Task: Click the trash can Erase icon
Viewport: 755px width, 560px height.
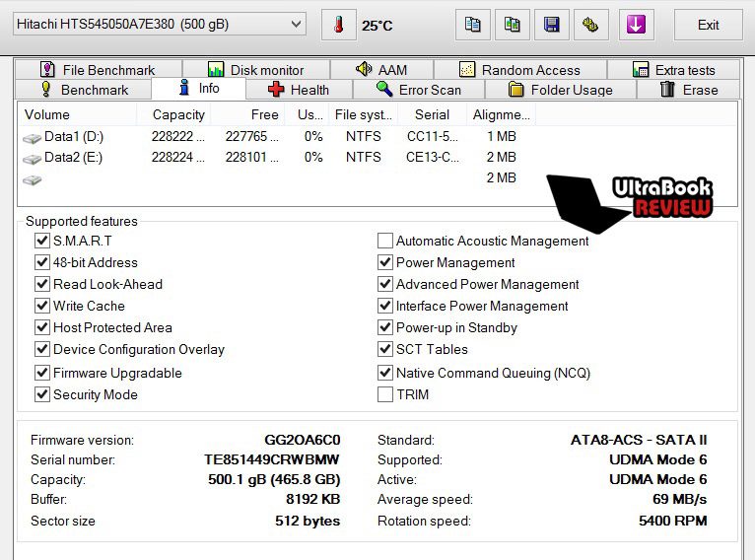Action: [x=667, y=89]
